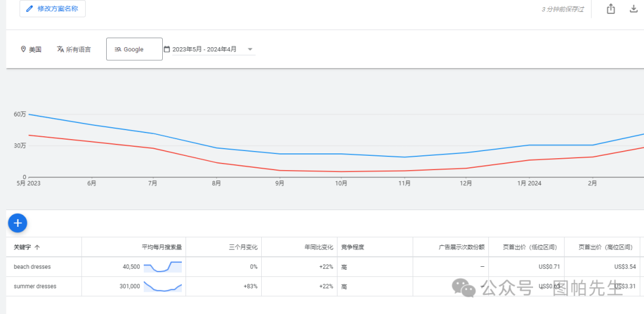The width and height of the screenshot is (644, 314).
Task: Click the blue plus add keyword button
Action: click(x=17, y=223)
